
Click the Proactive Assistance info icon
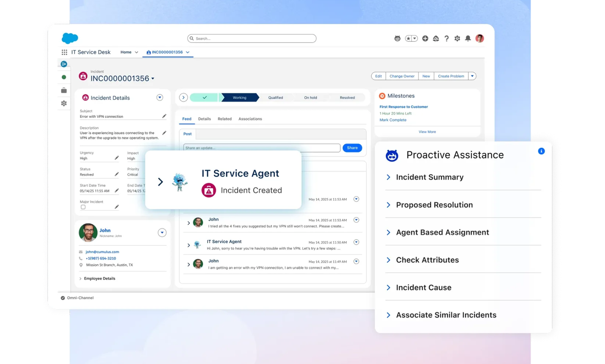tap(541, 151)
